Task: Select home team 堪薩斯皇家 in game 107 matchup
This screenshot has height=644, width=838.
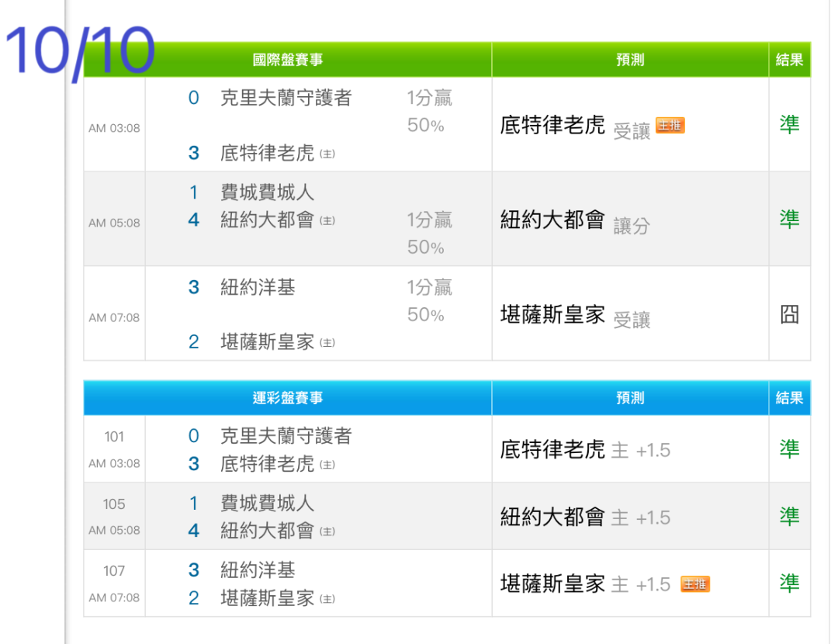Action: pyautogui.click(x=267, y=598)
